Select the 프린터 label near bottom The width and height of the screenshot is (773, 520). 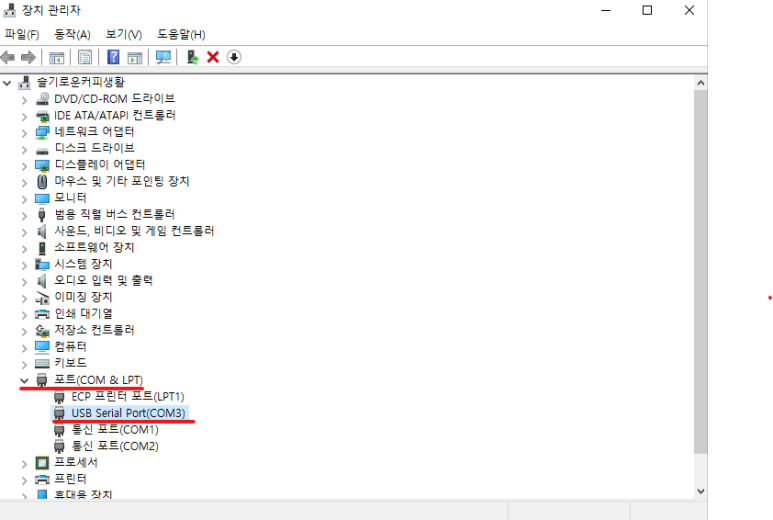click(70, 479)
